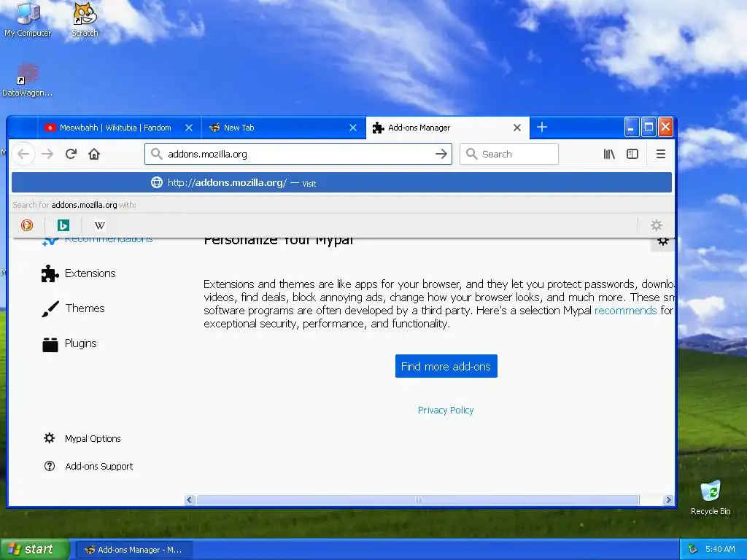Open the add-ons tools gear menu
Image resolution: width=747 pixels, height=560 pixels.
[662, 241]
